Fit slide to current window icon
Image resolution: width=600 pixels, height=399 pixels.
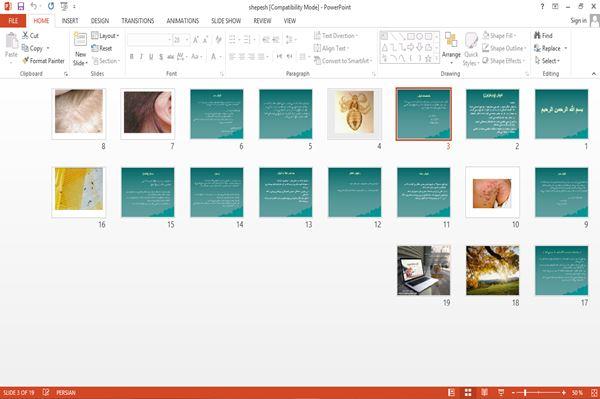594,392
